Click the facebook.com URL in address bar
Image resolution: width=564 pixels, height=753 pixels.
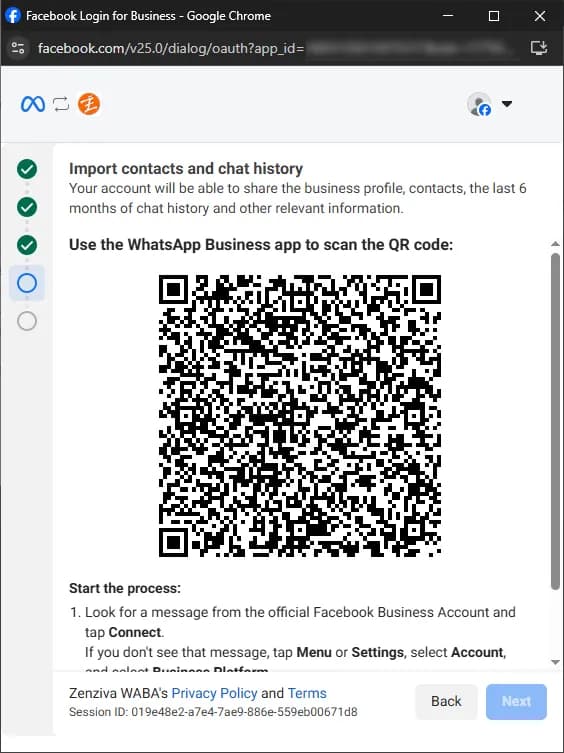tap(171, 48)
